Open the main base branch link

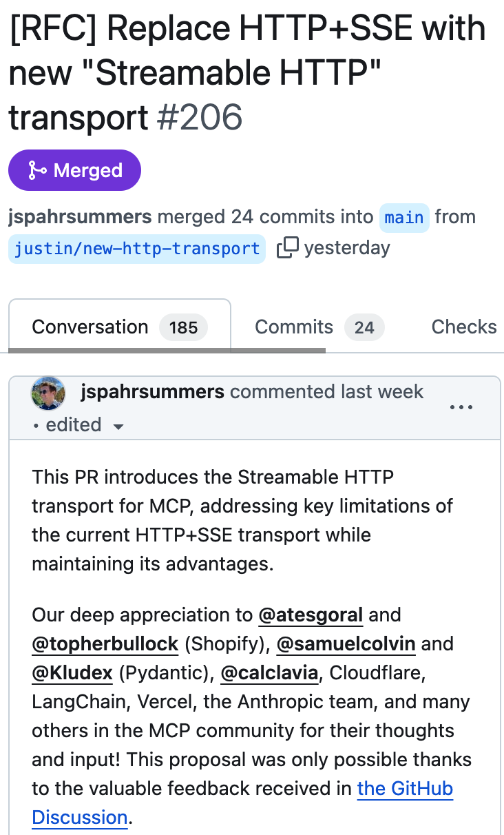pos(404,218)
